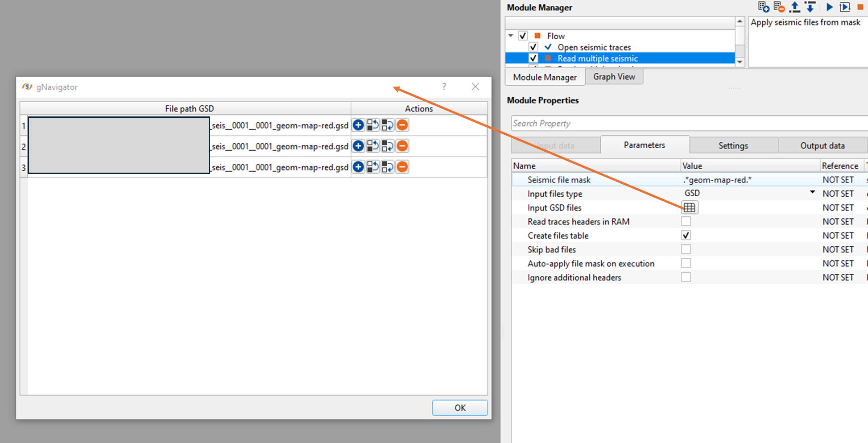This screenshot has width=868, height=443.
Task: Click the Apply seismic files from mask description
Action: pyautogui.click(x=806, y=22)
